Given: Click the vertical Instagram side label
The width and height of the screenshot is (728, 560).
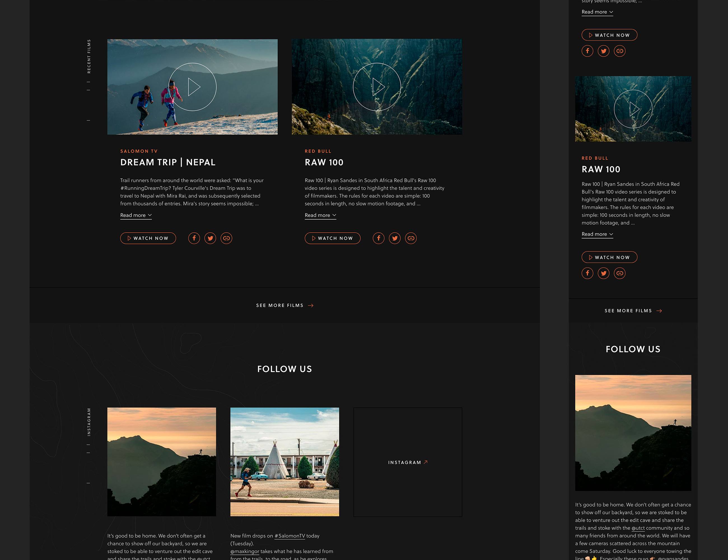Looking at the screenshot, I should click(89, 422).
